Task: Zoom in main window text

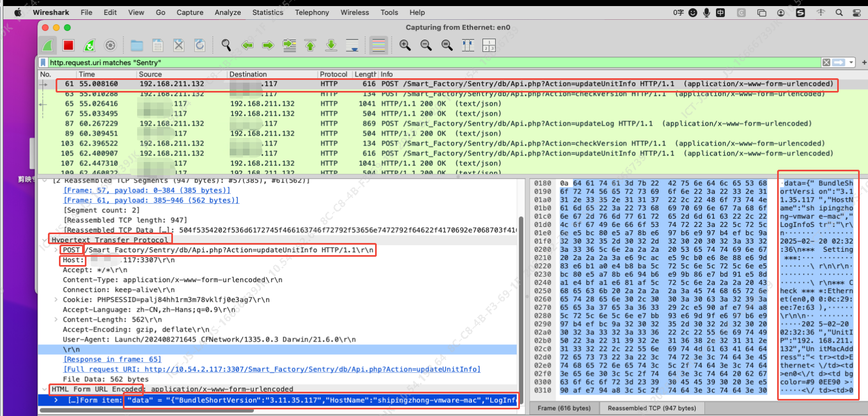Action: click(x=405, y=45)
